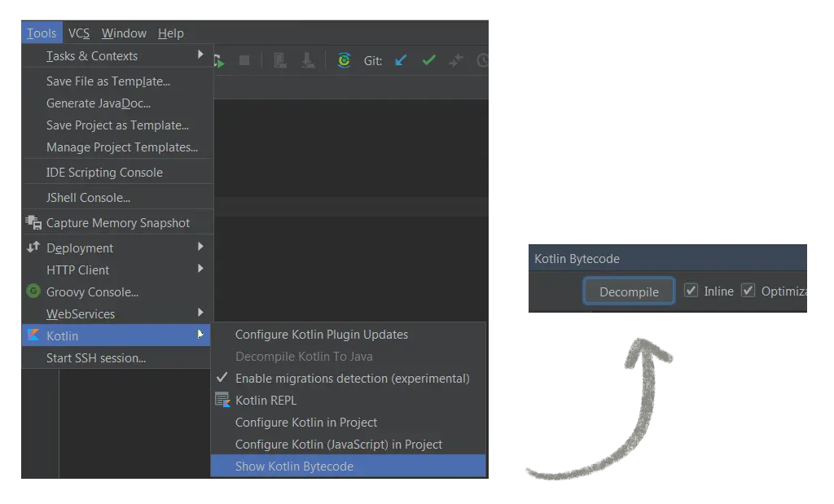Click the Git compare arrows icon

(x=456, y=60)
